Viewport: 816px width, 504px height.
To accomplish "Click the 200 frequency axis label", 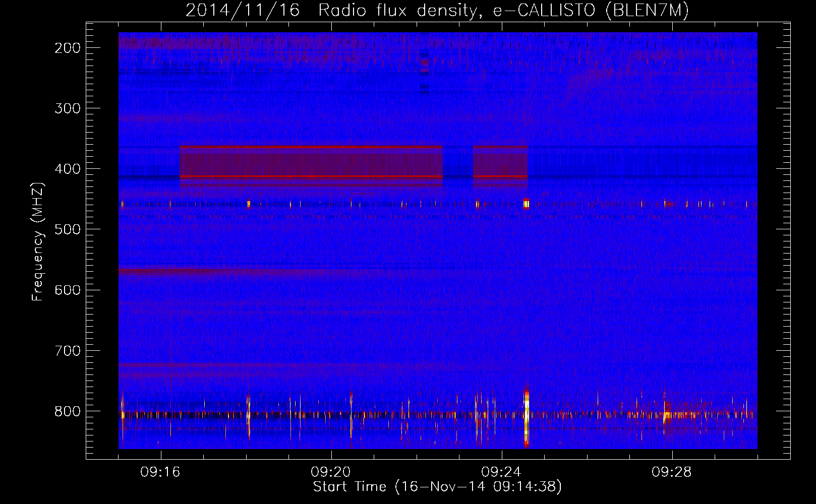I will tap(67, 48).
